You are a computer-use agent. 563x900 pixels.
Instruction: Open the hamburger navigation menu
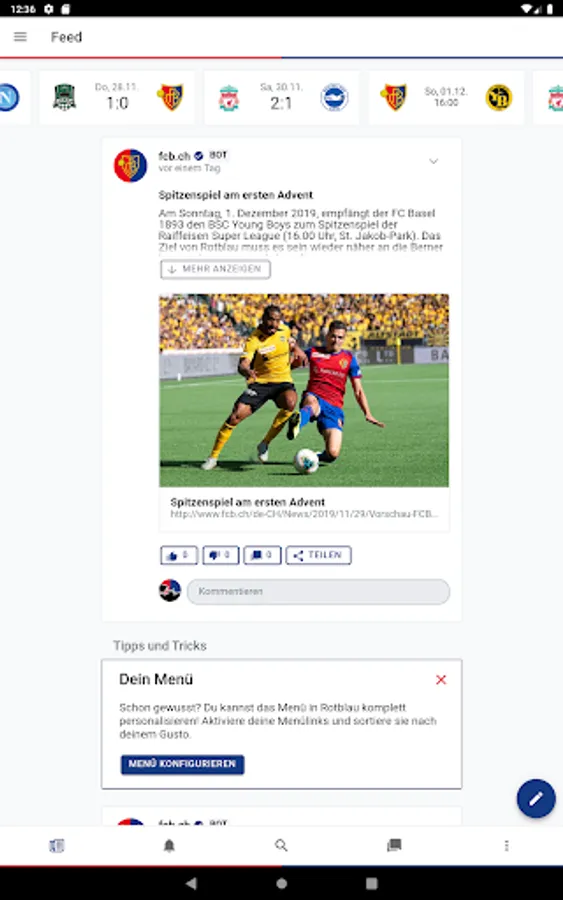click(20, 37)
